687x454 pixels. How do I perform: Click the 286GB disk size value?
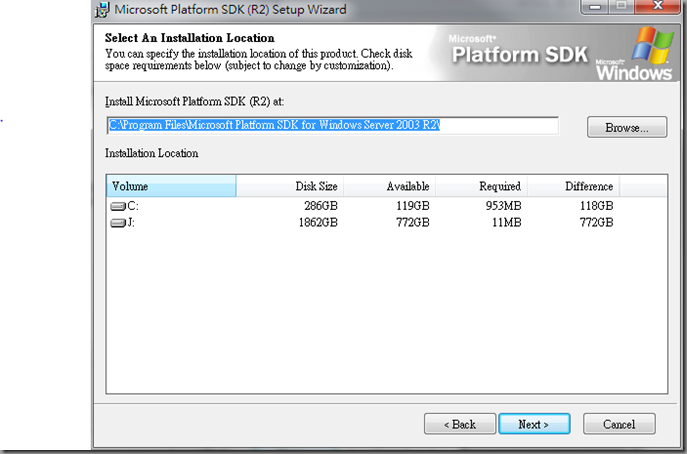[321, 206]
